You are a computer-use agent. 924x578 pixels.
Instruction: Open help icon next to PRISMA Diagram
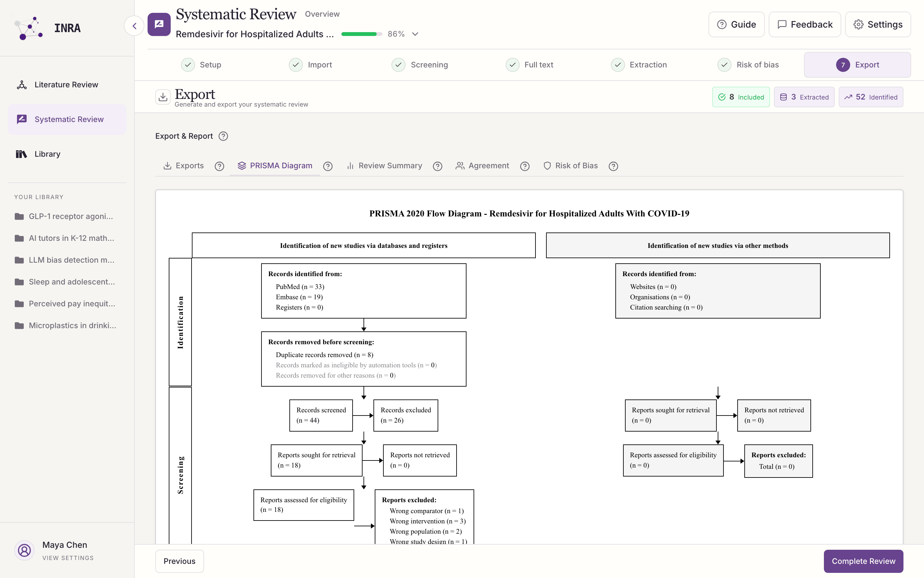[x=328, y=166]
